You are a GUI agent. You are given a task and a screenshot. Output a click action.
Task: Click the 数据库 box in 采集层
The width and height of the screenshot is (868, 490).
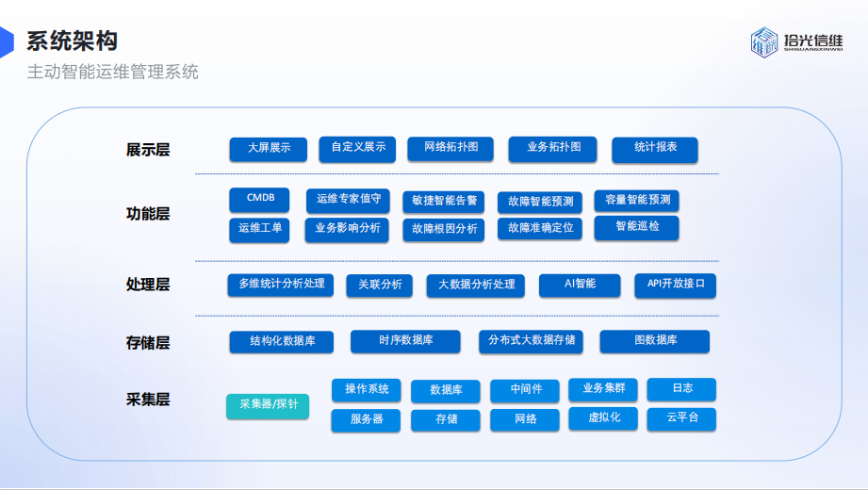pos(446,391)
